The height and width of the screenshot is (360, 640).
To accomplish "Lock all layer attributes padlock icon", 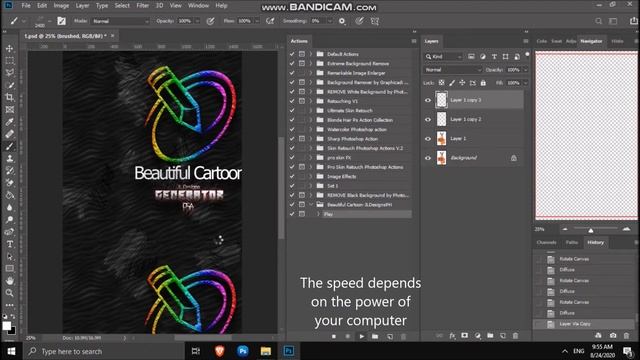I will 483,83.
